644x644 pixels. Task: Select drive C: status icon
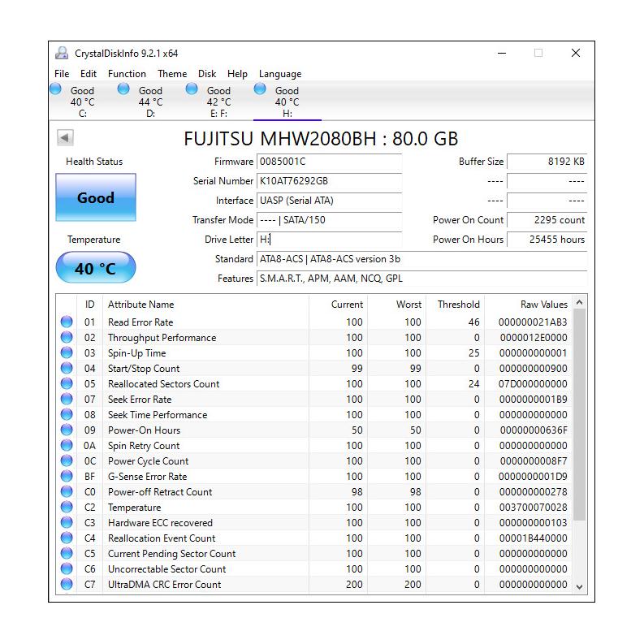click(56, 89)
